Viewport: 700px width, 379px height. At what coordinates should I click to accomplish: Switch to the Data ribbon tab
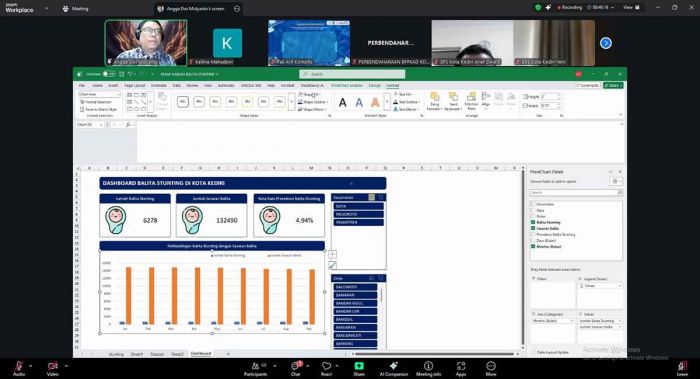coord(177,85)
